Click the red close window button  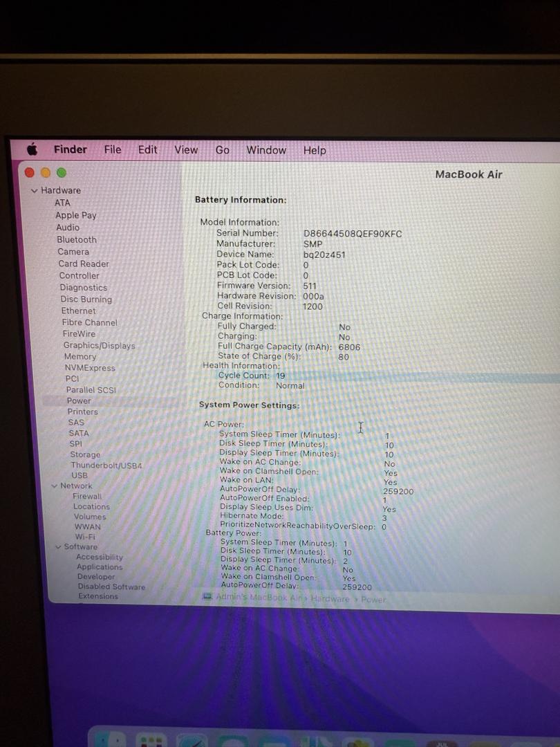coord(30,172)
